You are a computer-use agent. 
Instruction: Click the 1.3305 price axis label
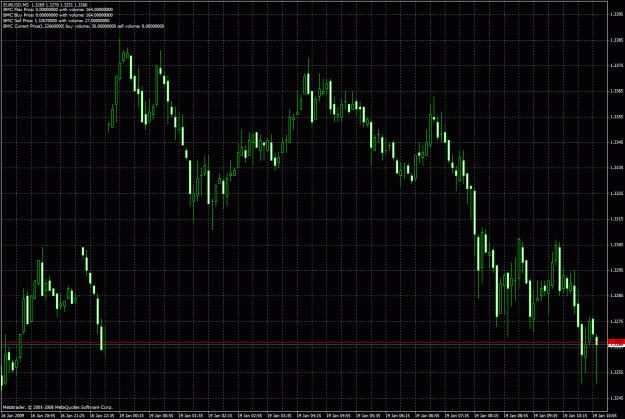616,245
